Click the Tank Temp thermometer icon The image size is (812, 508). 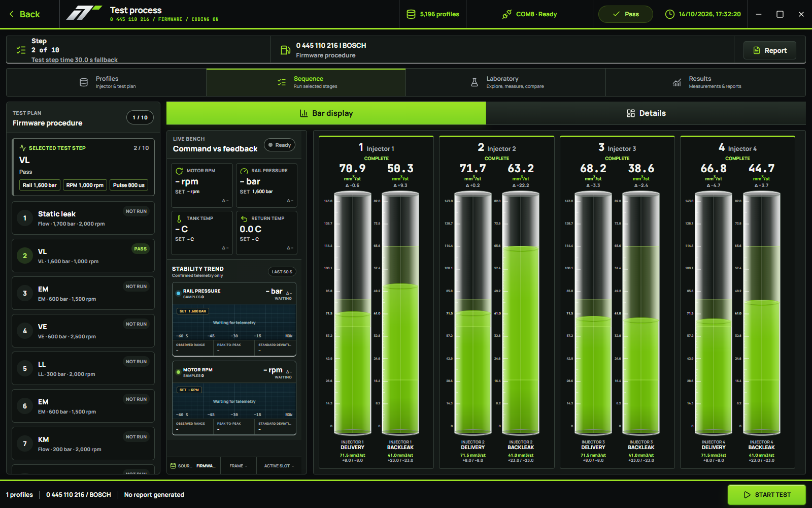[179, 218]
